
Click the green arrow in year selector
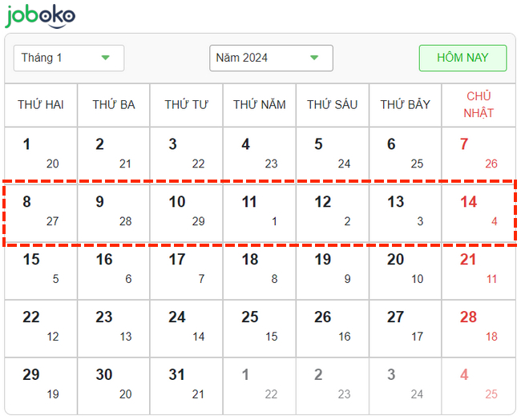click(x=314, y=58)
